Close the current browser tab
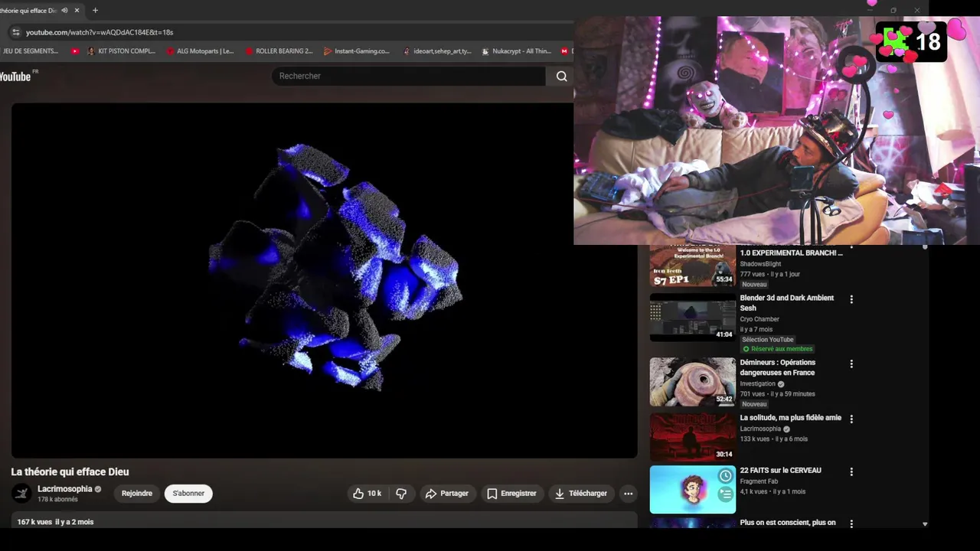 click(x=77, y=11)
